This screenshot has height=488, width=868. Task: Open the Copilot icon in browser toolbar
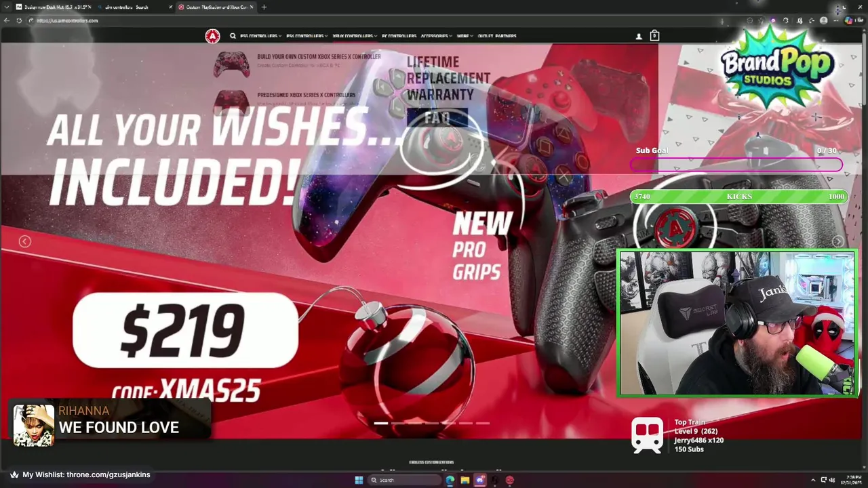[x=849, y=20]
